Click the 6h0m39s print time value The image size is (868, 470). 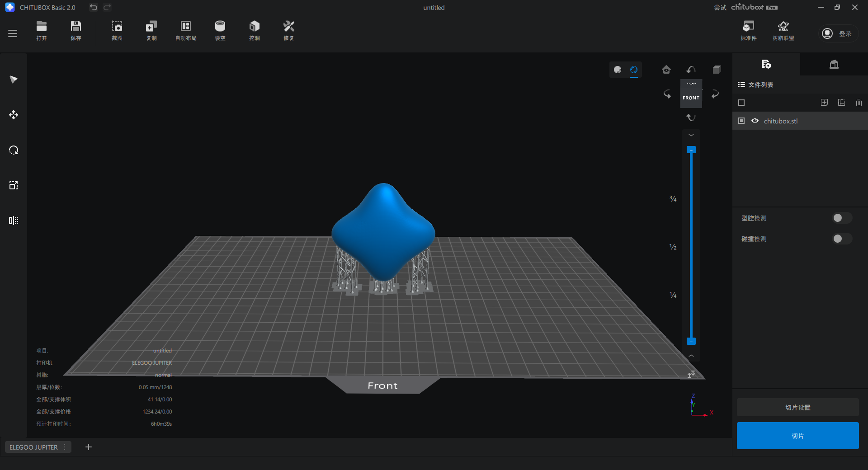tap(161, 424)
